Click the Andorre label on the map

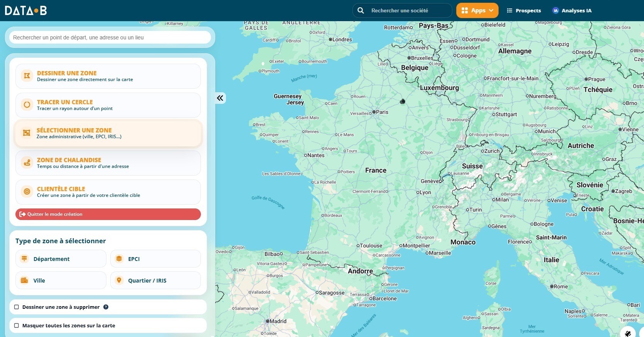click(x=360, y=271)
